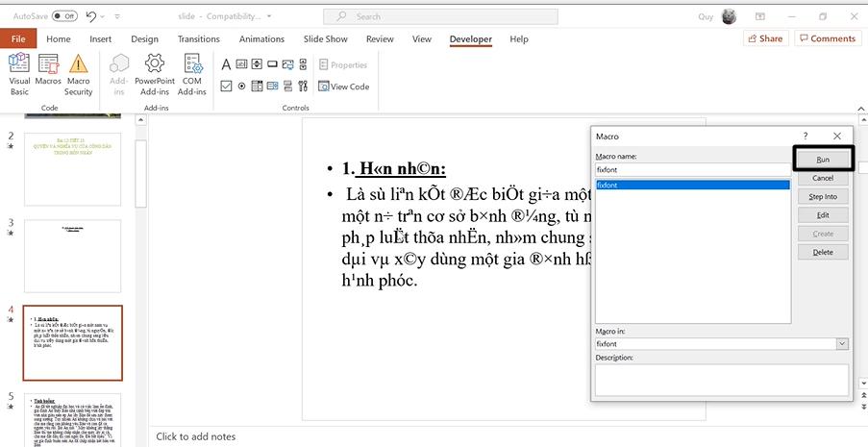Open the Visual Basic editor

pyautogui.click(x=19, y=74)
